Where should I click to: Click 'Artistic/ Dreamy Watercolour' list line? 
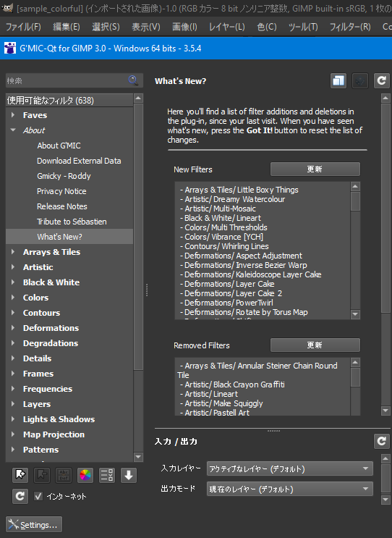233,199
